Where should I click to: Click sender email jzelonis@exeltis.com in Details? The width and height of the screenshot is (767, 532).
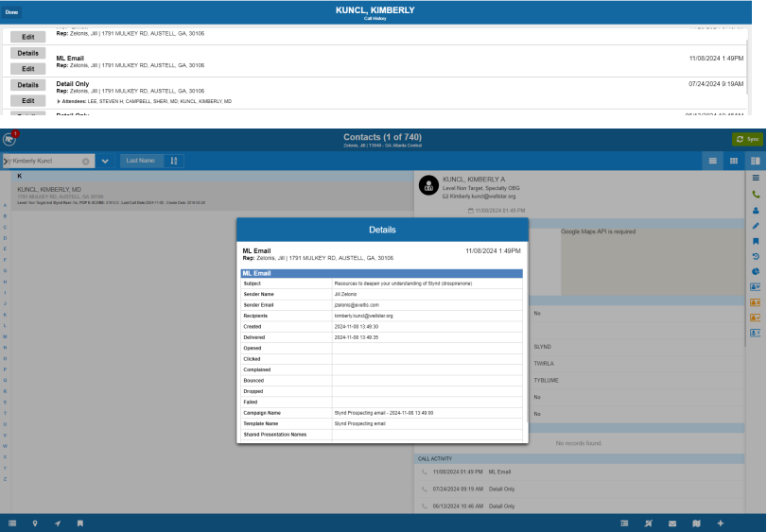[x=357, y=305]
